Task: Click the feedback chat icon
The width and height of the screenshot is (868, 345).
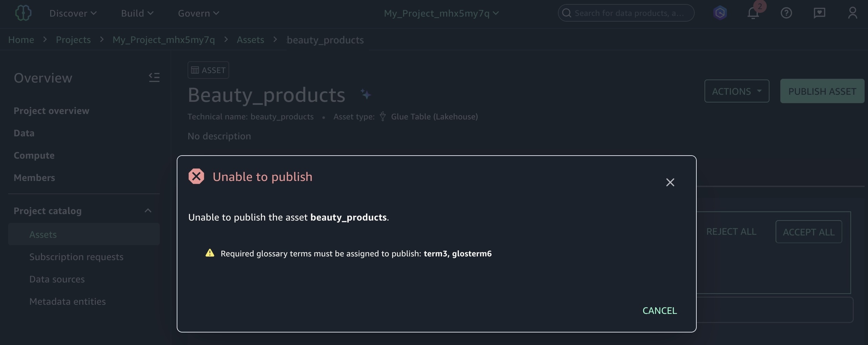Action: (x=819, y=13)
